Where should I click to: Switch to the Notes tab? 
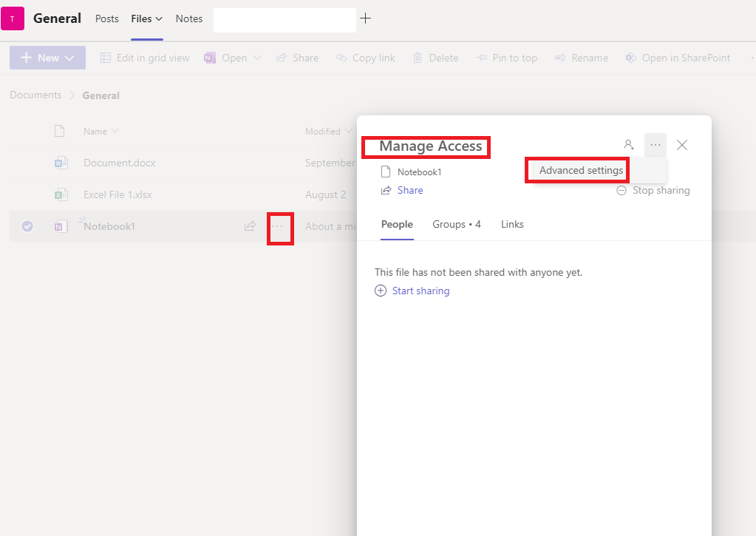click(x=189, y=18)
